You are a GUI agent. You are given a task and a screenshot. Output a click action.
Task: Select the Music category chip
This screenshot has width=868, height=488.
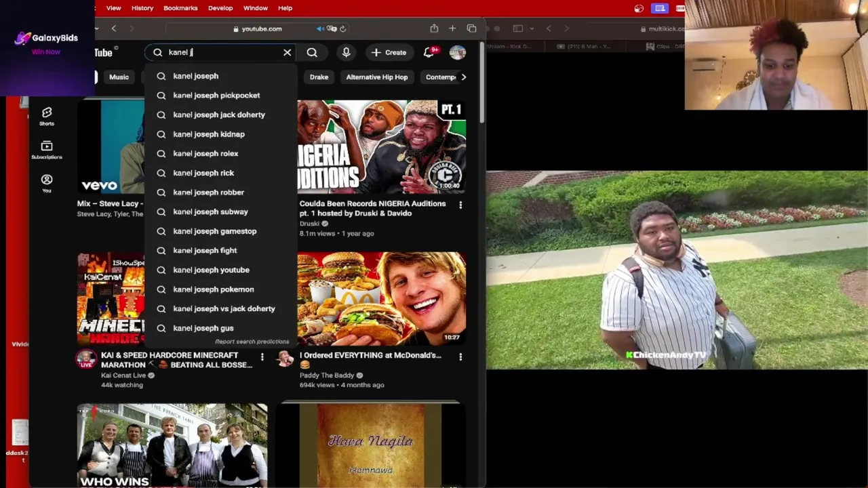click(x=119, y=77)
